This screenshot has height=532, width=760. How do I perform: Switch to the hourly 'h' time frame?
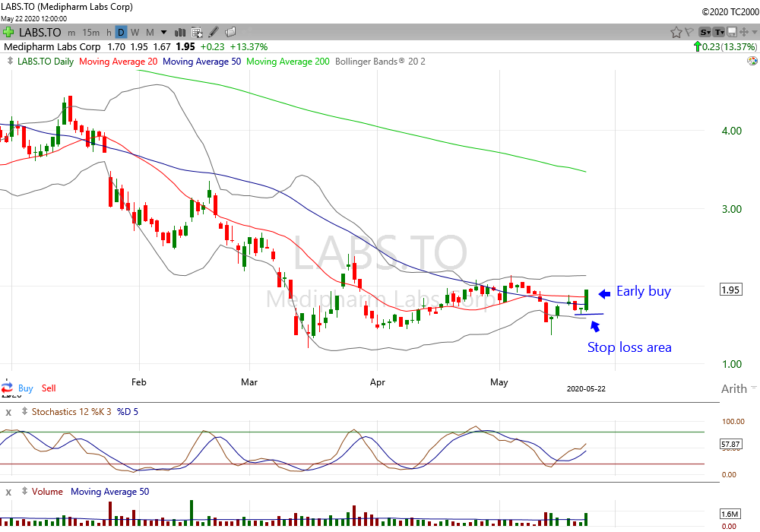tap(109, 33)
